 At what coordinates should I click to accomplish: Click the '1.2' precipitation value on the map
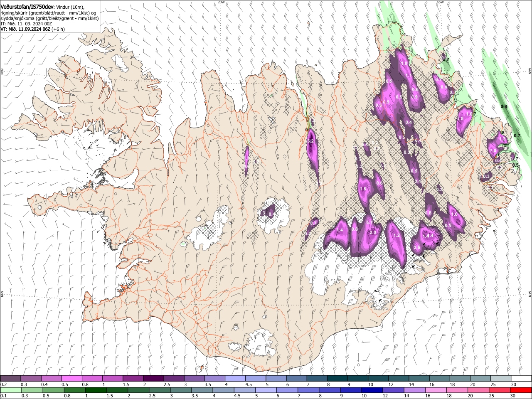pyautogui.click(x=396, y=235)
